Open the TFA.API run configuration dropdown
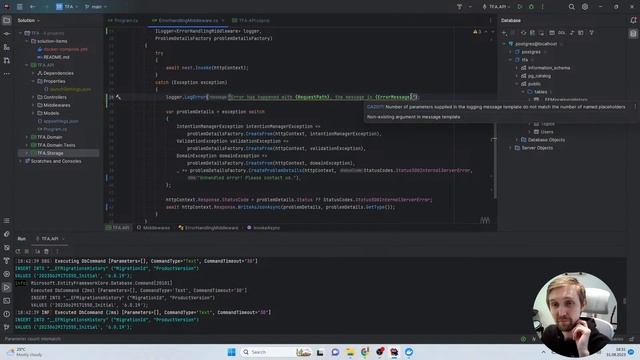 [x=497, y=7]
